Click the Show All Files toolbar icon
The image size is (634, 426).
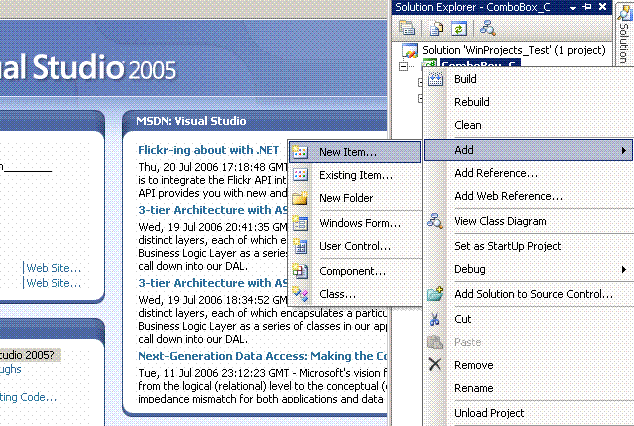436,28
